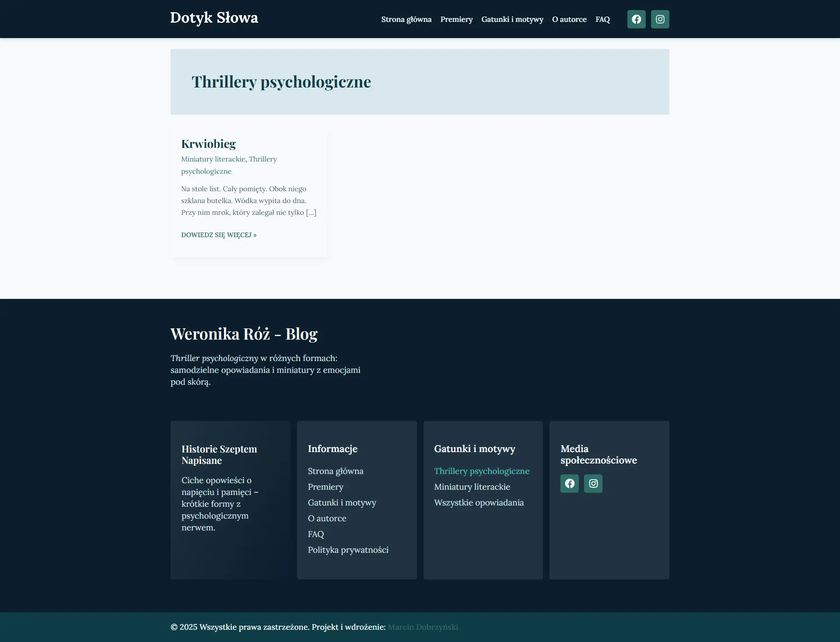Click Dowiedz się więcej link
The image size is (840, 642).
[x=219, y=235]
